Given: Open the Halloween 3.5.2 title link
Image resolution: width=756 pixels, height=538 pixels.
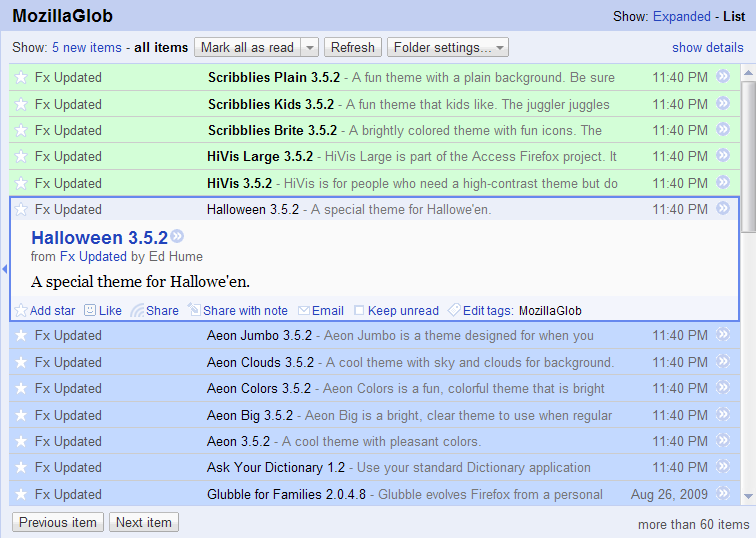Looking at the screenshot, I should click(x=99, y=237).
